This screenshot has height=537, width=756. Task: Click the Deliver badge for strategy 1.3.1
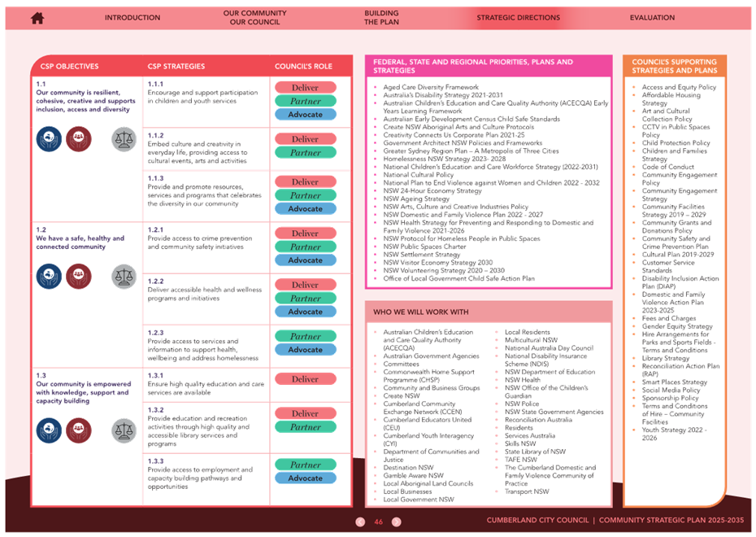[x=305, y=379]
